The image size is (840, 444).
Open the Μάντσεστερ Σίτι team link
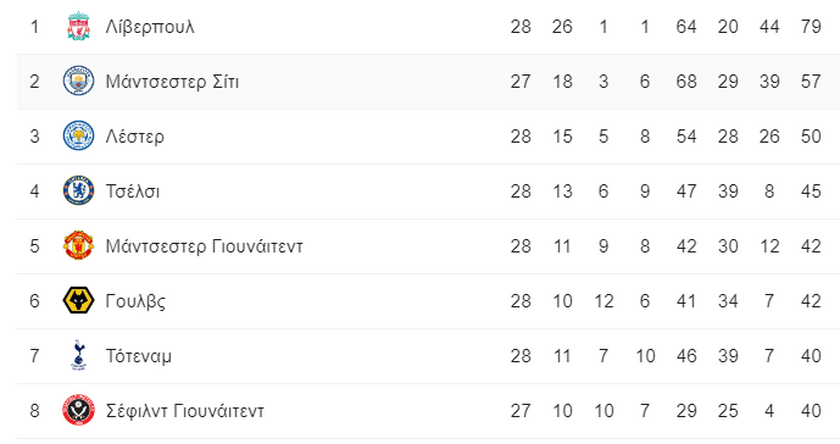pyautogui.click(x=172, y=81)
